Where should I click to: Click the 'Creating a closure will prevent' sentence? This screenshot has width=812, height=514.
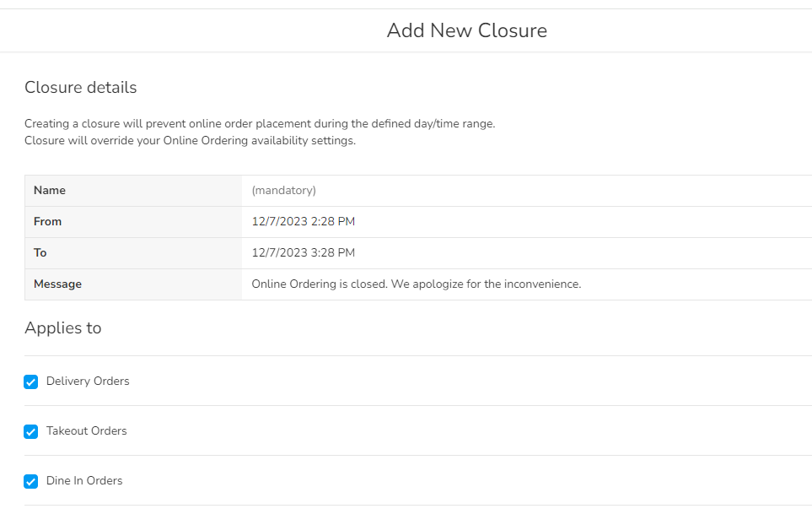[x=260, y=124]
